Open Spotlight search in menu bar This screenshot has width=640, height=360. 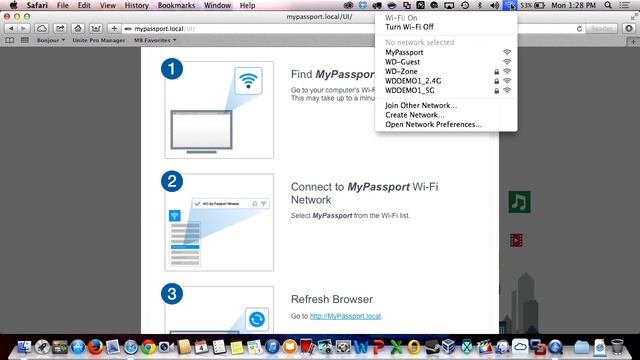608,5
